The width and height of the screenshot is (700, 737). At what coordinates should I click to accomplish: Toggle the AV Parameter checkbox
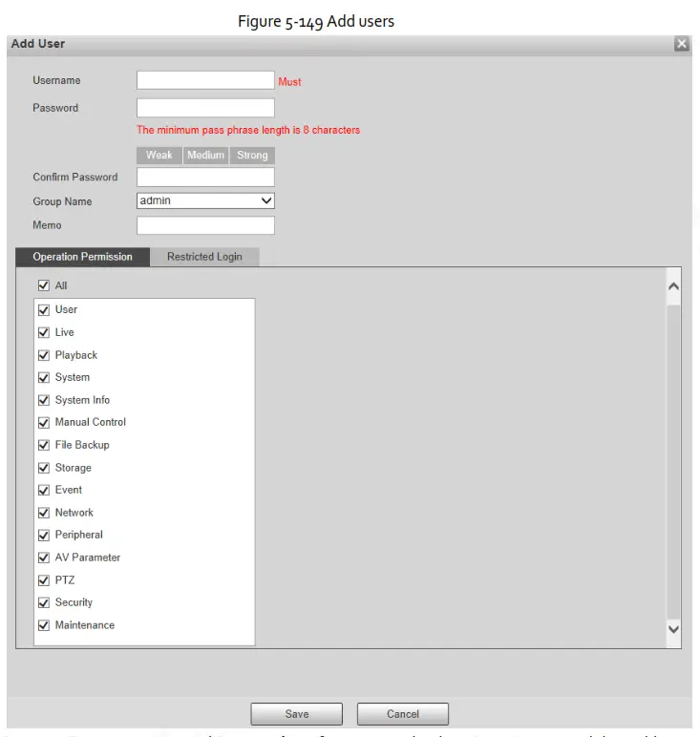(44, 558)
